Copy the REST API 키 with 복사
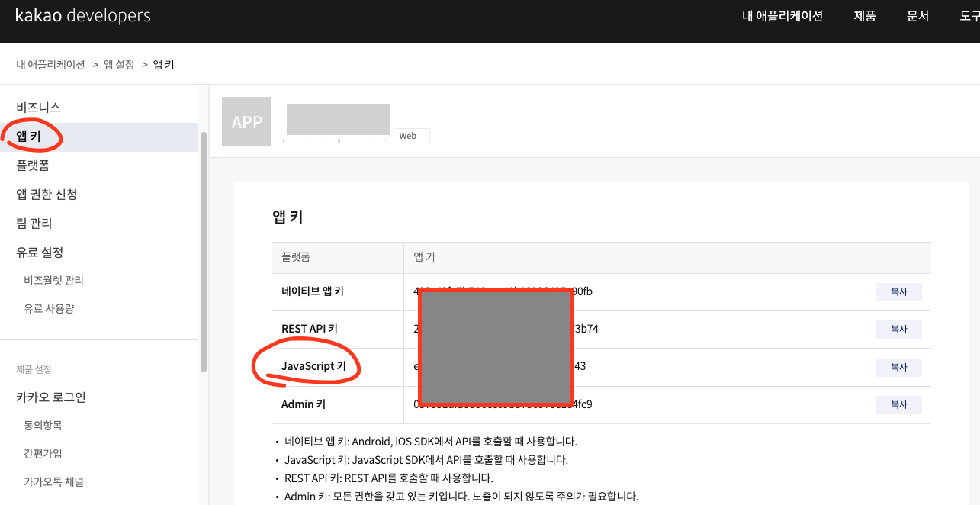The height and width of the screenshot is (505, 980). point(899,330)
